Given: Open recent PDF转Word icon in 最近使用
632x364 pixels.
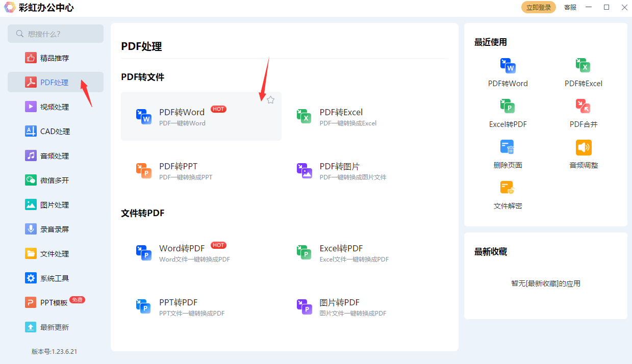Looking at the screenshot, I should 508,66.
